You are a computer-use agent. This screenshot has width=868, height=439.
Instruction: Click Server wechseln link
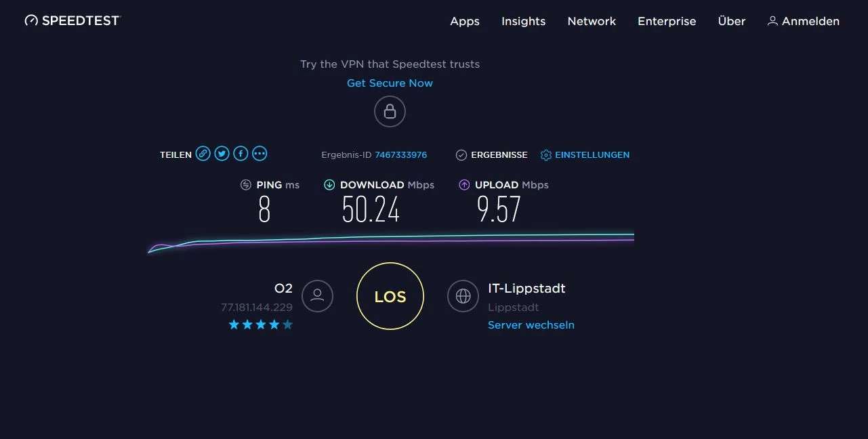pyautogui.click(x=531, y=325)
